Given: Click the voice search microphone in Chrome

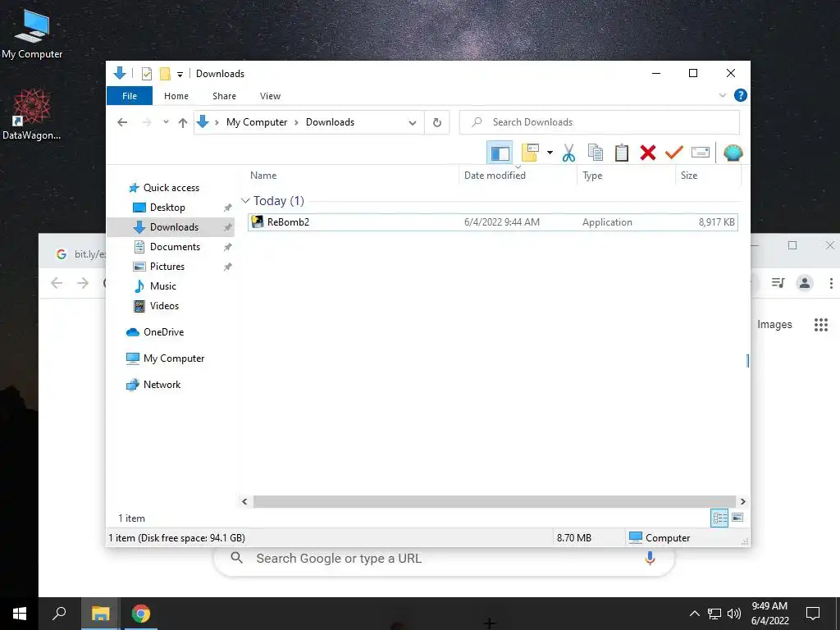Looking at the screenshot, I should point(650,558).
